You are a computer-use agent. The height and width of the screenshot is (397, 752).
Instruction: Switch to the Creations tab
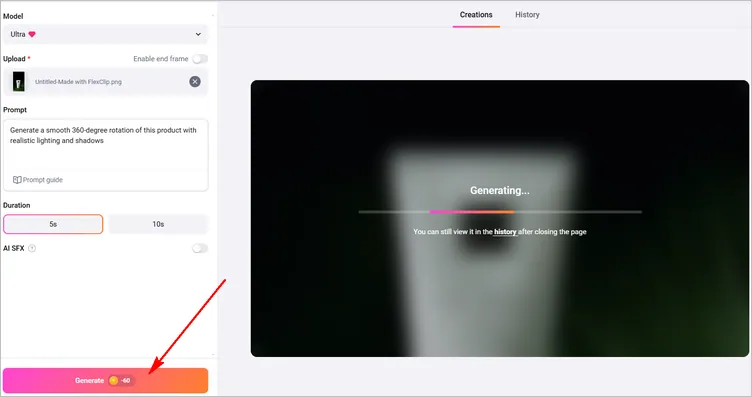pos(476,15)
